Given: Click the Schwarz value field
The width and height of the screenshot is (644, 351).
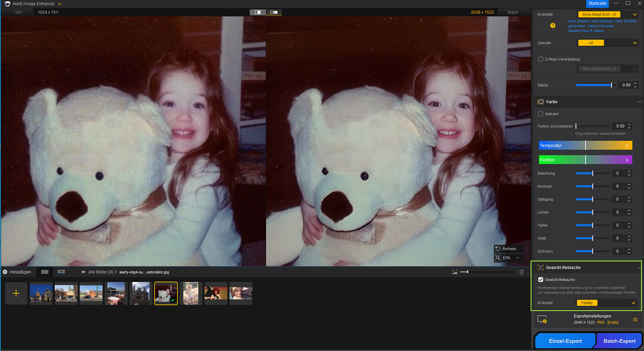Looking at the screenshot, I should (618, 251).
